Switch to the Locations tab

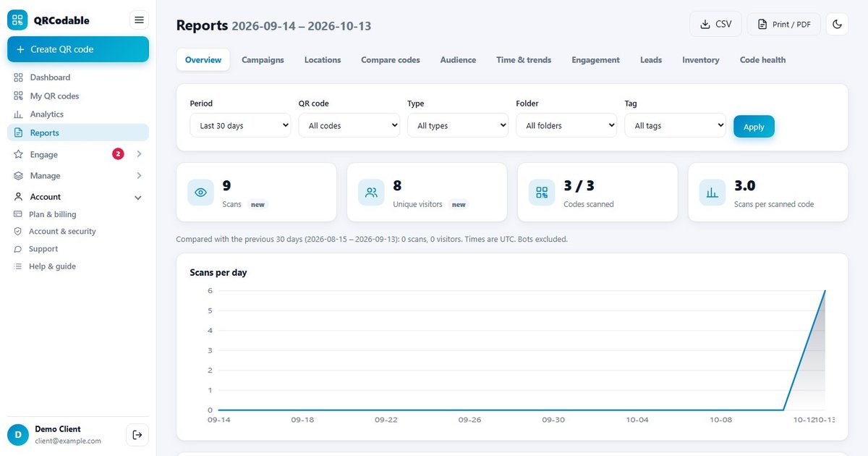pos(323,60)
